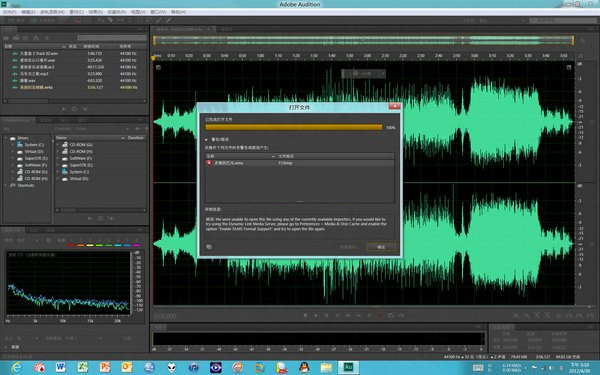Click the Media Browser panel tab

coord(17,120)
